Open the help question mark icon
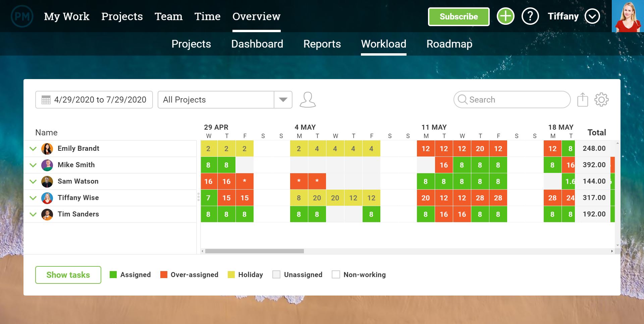 [x=530, y=16]
